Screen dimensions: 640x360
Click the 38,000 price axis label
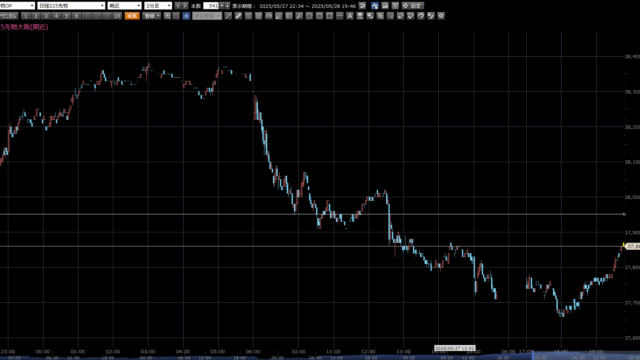point(632,197)
